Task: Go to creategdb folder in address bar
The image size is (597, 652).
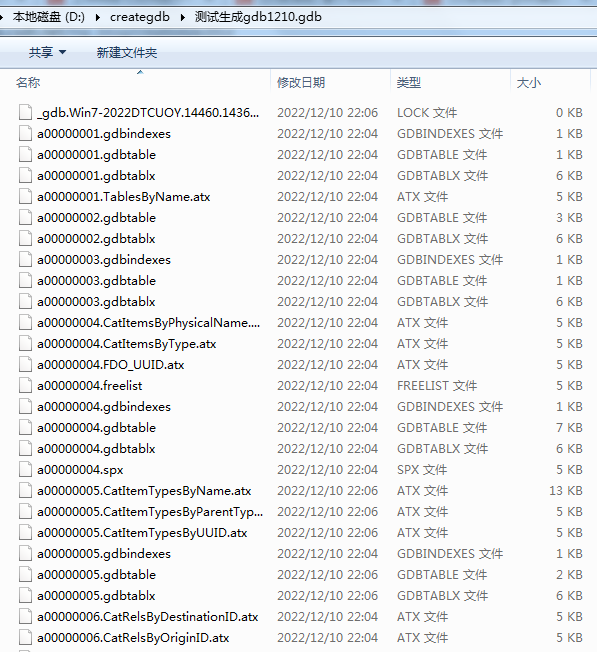Action: [140, 17]
